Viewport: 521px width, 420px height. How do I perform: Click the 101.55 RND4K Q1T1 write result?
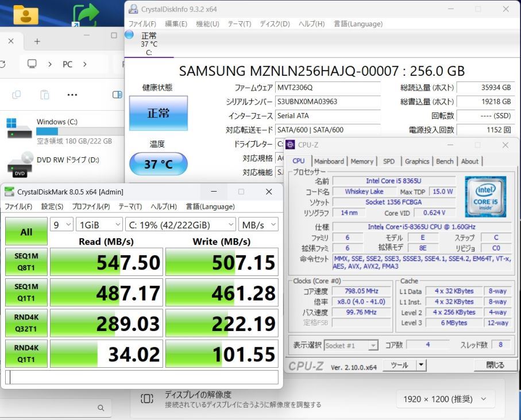222,353
